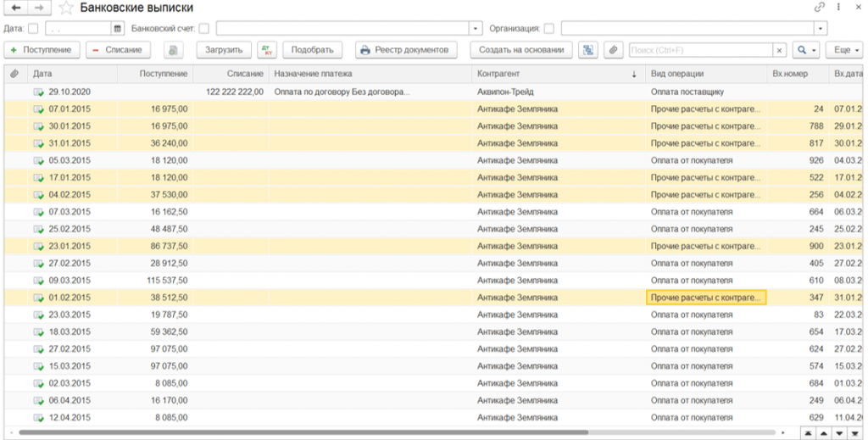Clear the search field with X button
Image resolution: width=868 pixels, height=440 pixels.
pos(780,50)
